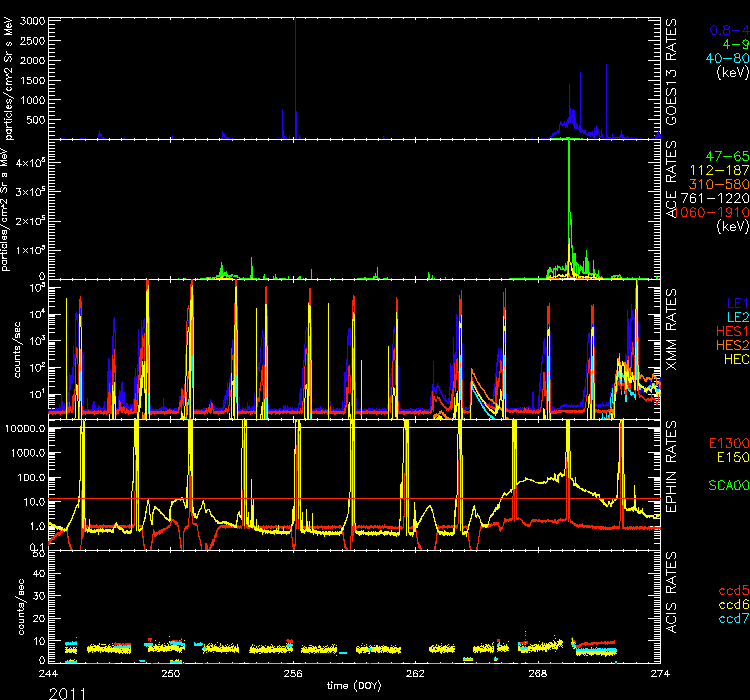Click the 310-580 ACE legend label
750x700 pixels.
point(721,184)
